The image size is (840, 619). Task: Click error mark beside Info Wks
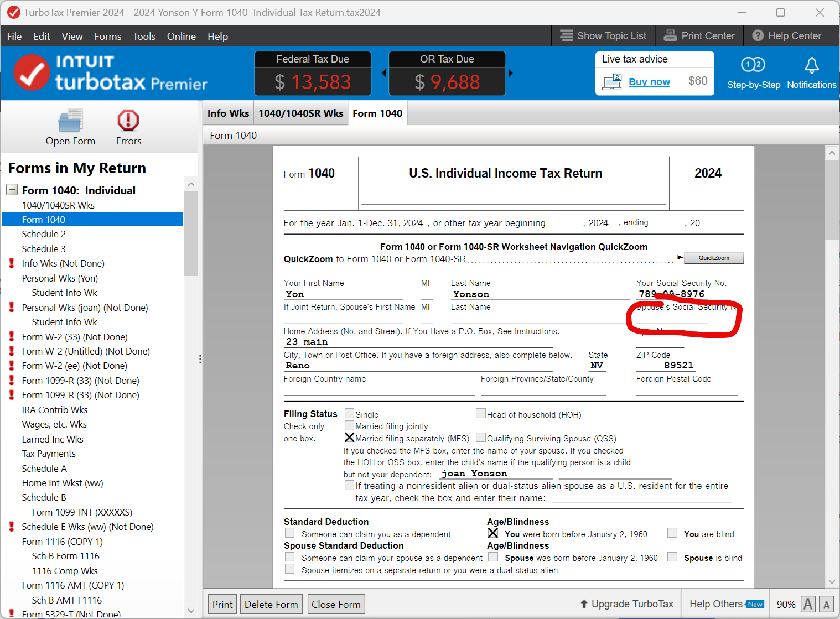[12, 263]
